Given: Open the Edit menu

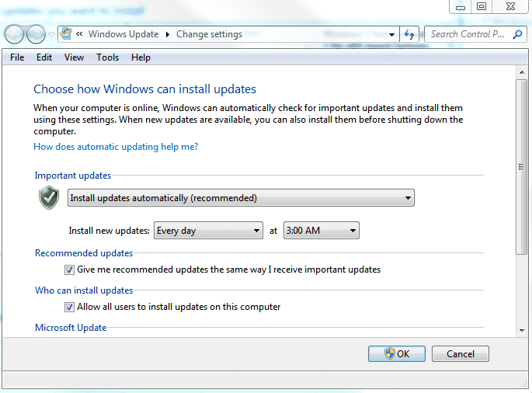Looking at the screenshot, I should tap(44, 57).
